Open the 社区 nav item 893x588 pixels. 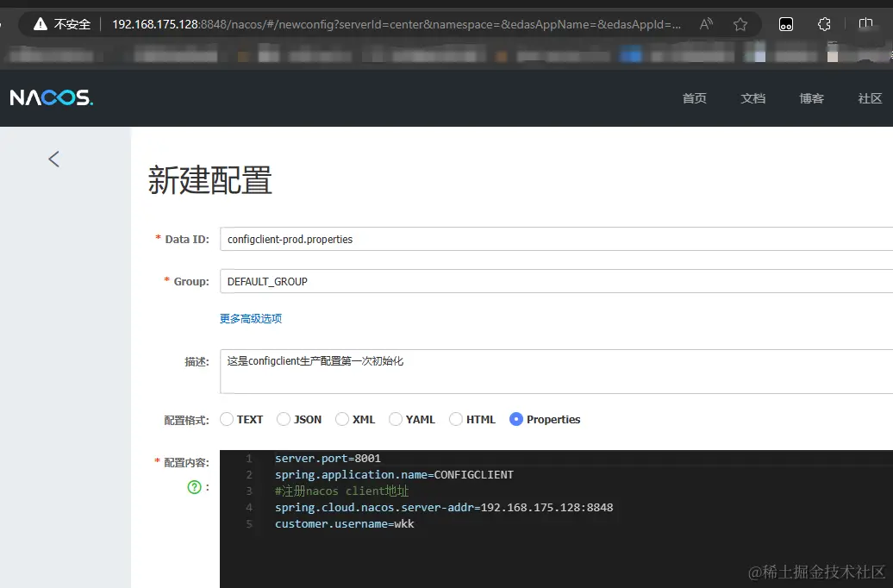tap(871, 98)
